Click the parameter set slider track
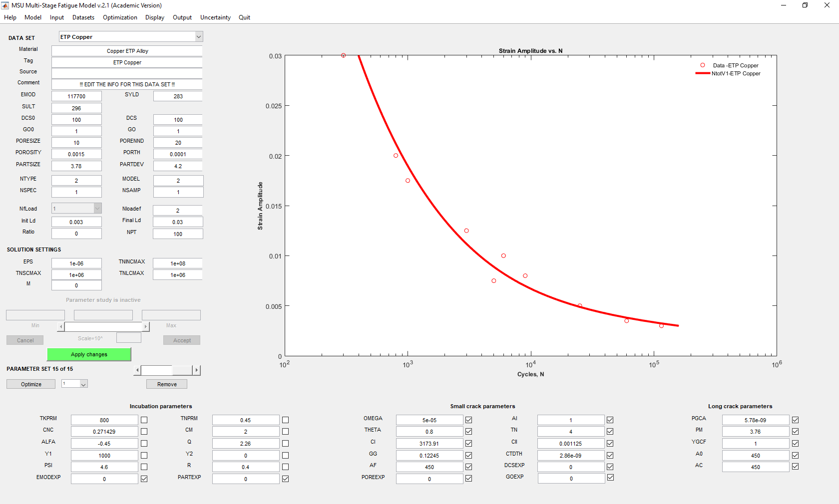 tap(182, 370)
